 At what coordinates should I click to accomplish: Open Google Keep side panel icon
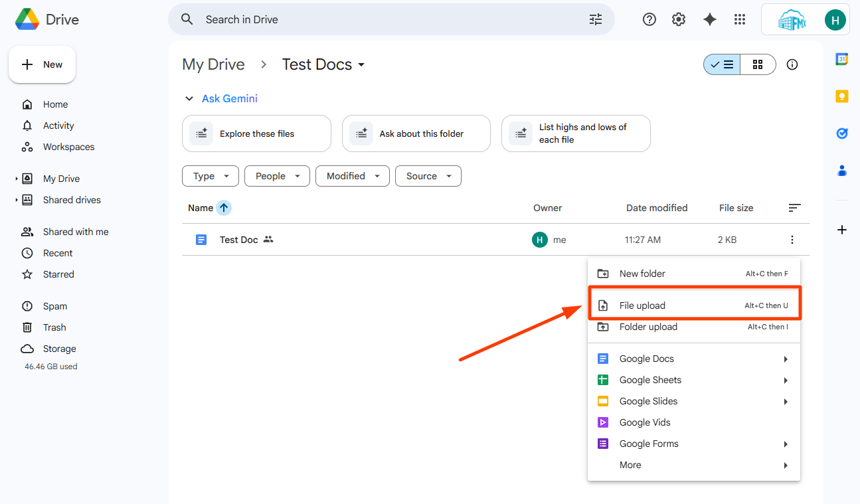(842, 96)
